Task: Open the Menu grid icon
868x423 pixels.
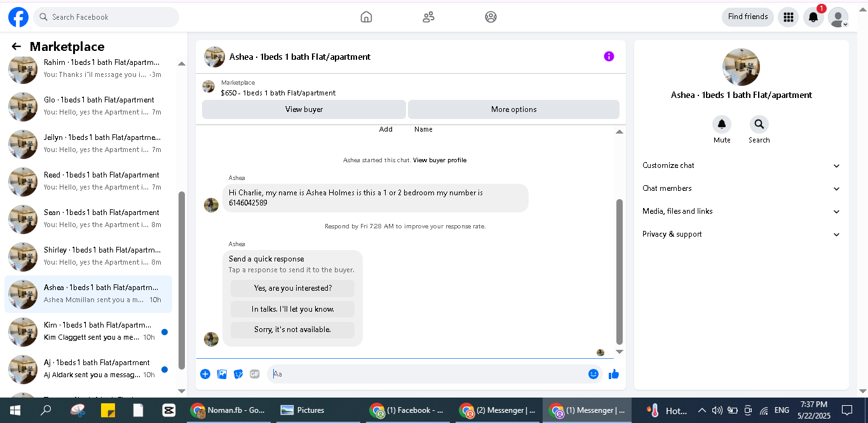Action: [789, 17]
